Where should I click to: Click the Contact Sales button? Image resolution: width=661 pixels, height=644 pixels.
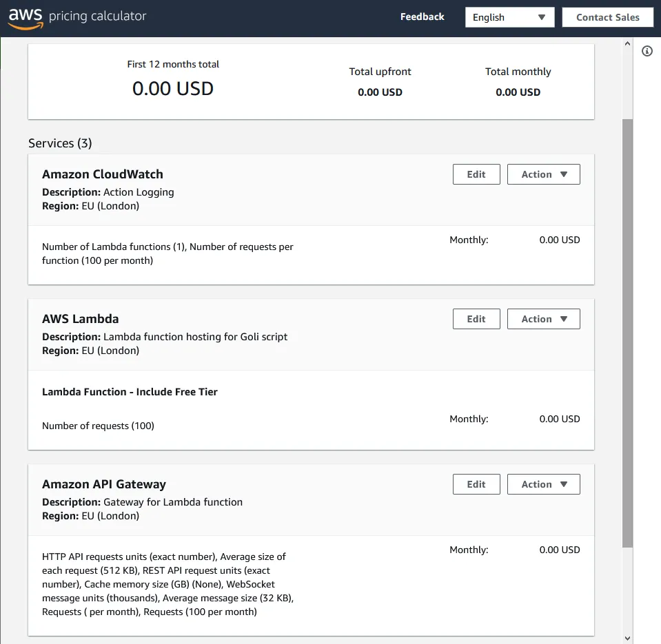[x=607, y=17]
